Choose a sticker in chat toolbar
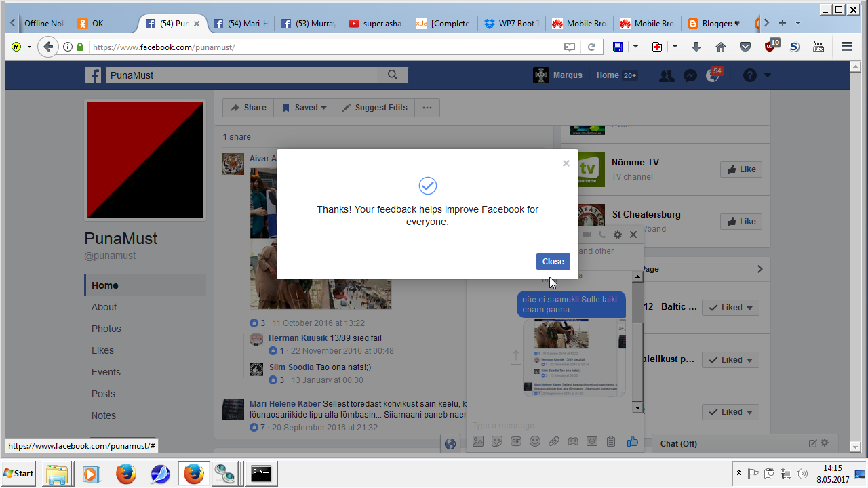This screenshot has width=868, height=488. click(497, 441)
